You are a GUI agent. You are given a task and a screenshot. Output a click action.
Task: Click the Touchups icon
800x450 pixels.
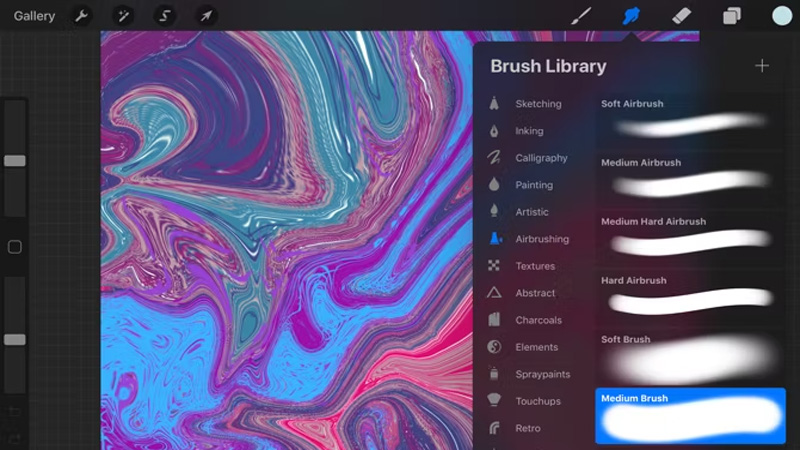point(494,401)
